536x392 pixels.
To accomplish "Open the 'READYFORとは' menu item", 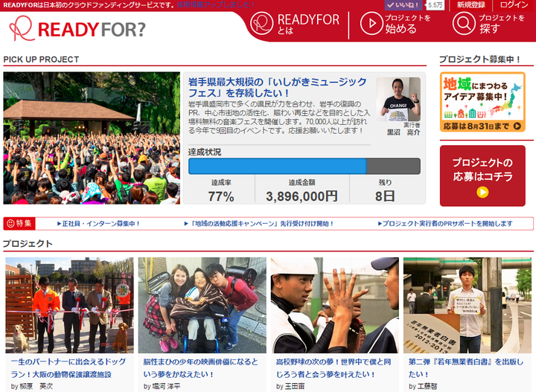I will click(295, 24).
